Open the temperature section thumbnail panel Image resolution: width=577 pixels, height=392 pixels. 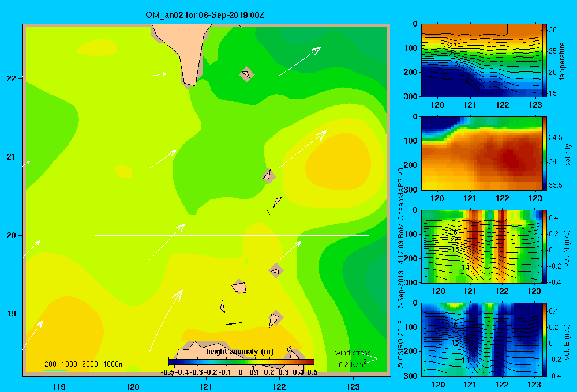coord(481,61)
